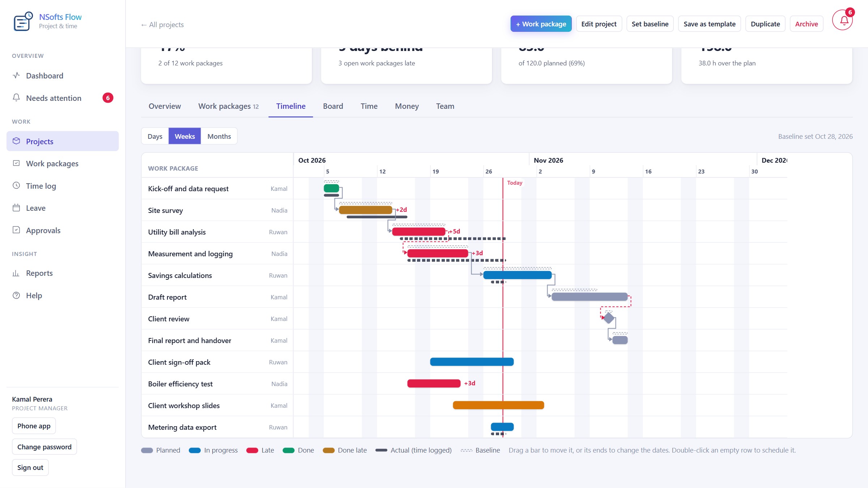Click the Done legend swatch

[x=289, y=450]
